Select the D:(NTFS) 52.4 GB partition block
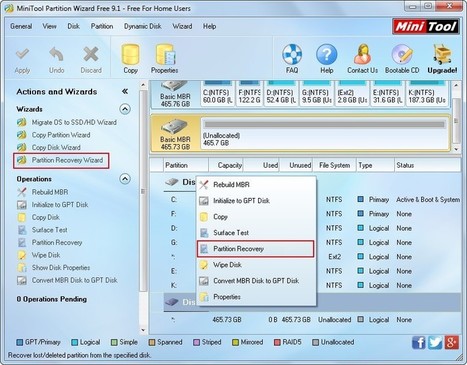 (281, 93)
